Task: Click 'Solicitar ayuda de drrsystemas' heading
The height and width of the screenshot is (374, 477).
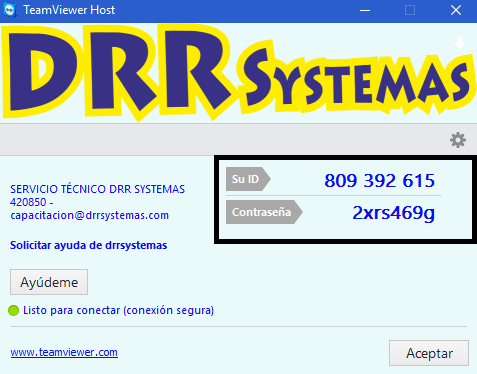Action: pyautogui.click(x=89, y=245)
